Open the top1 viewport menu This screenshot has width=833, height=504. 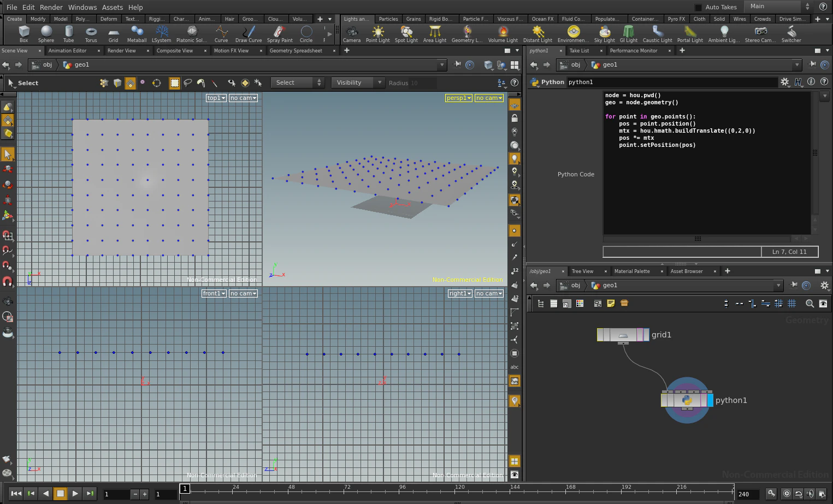click(216, 98)
